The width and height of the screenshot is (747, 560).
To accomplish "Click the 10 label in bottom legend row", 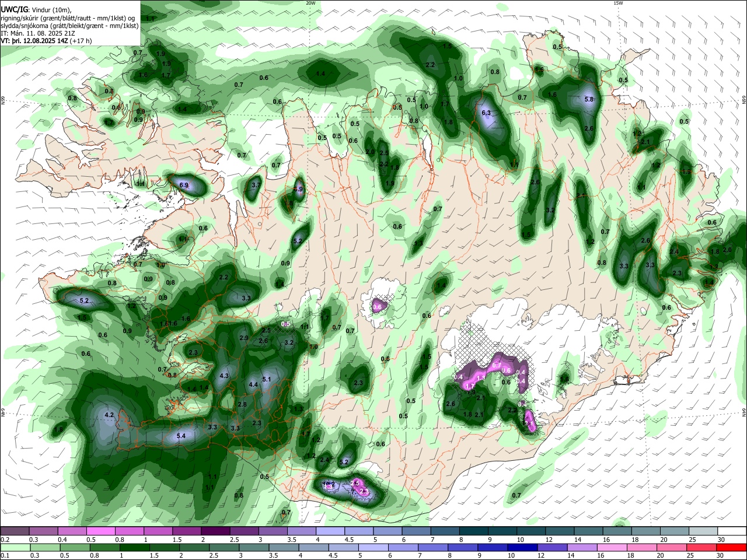I will [511, 555].
